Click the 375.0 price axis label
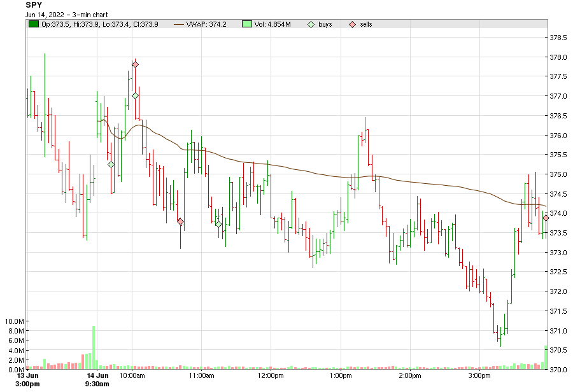 [558, 174]
